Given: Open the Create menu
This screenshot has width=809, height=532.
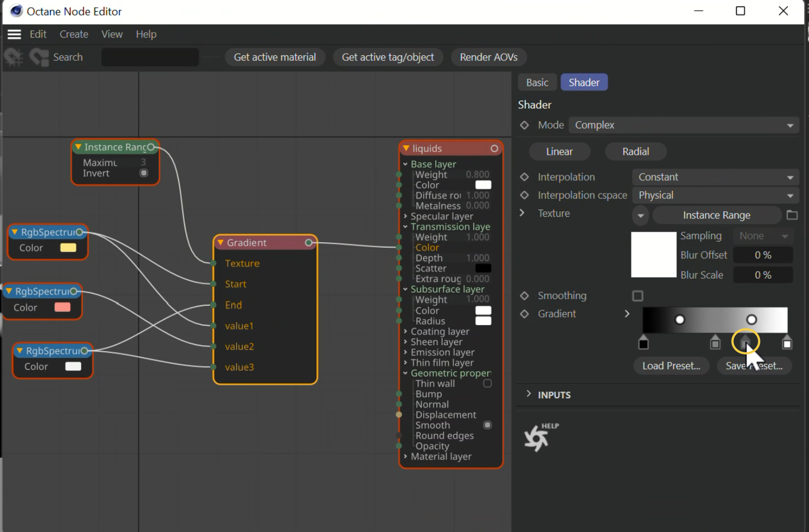Looking at the screenshot, I should click(74, 34).
